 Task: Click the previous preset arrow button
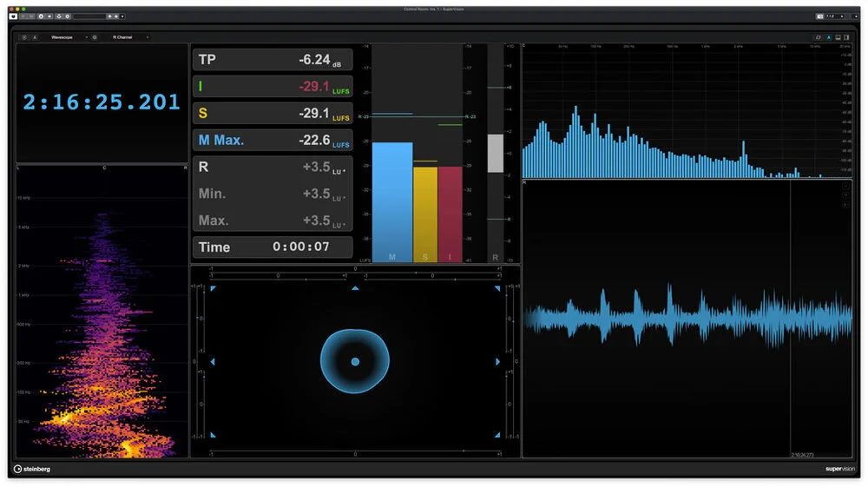(109, 16)
